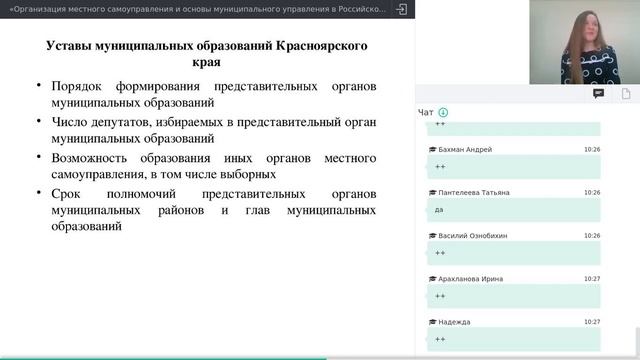
Task: Click graduation cap icon beside Василий Ознобихин
Action: [433, 236]
